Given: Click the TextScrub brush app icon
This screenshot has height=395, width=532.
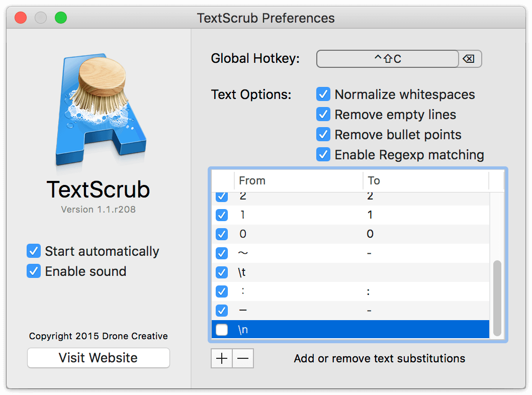Looking at the screenshot, I should (101, 109).
